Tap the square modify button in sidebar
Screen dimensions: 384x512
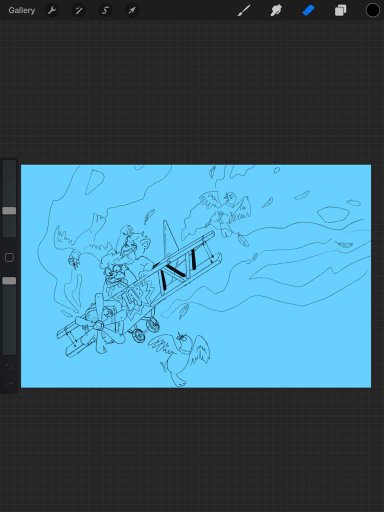[9, 257]
